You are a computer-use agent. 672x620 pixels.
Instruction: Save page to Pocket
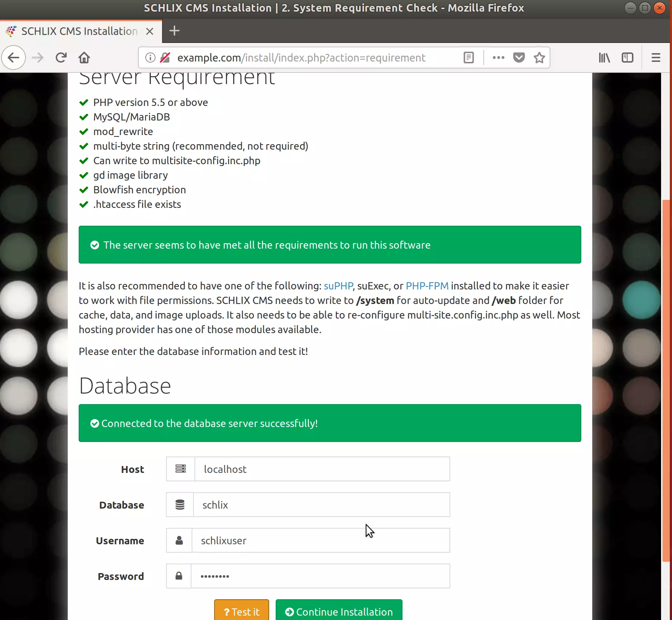pyautogui.click(x=519, y=58)
